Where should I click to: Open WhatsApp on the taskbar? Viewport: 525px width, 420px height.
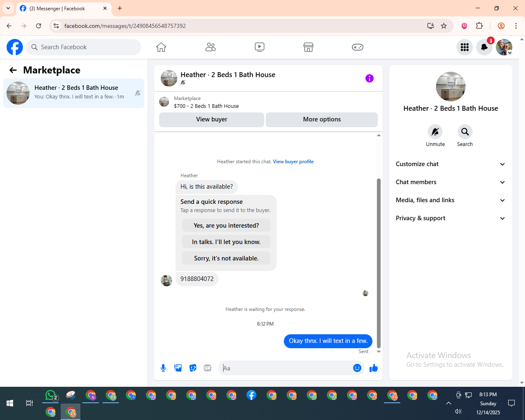(x=51, y=395)
